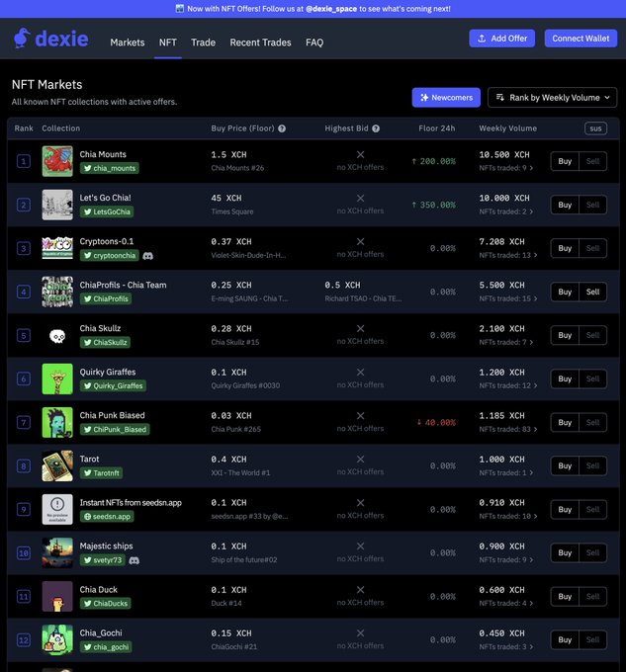Open Discord icon for Majestic ships
626x672 pixels.
click(134, 560)
